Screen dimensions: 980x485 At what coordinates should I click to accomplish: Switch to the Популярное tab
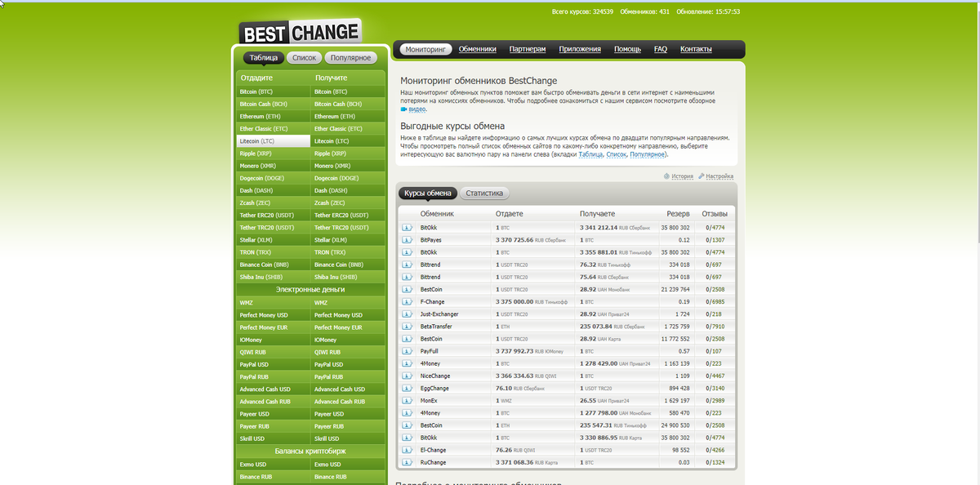[351, 58]
